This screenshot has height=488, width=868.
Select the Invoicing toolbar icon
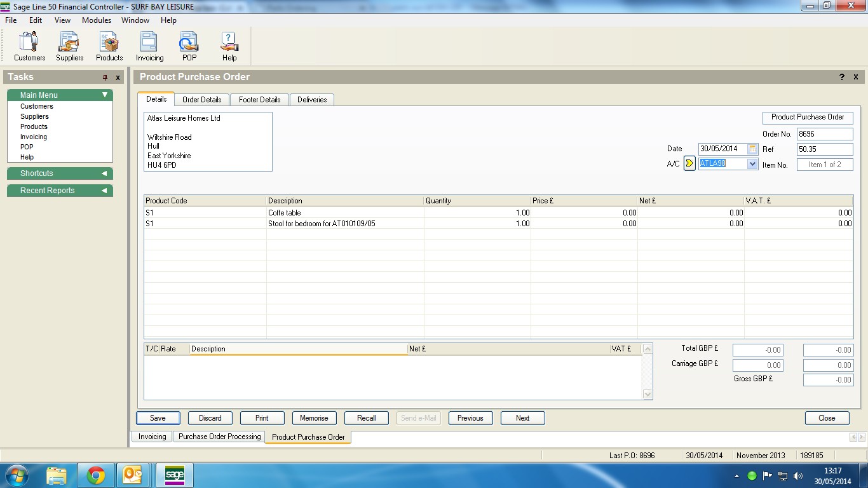[149, 46]
